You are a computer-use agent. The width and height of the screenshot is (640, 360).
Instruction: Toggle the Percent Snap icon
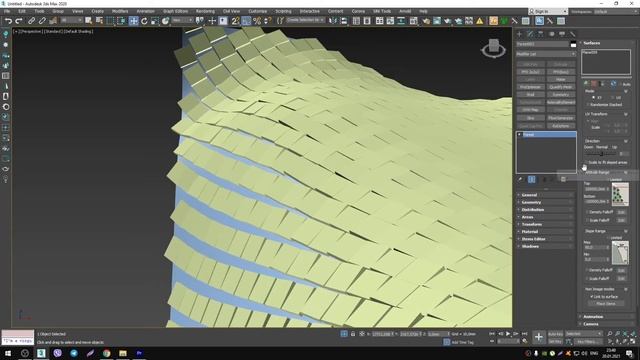tap(257, 20)
